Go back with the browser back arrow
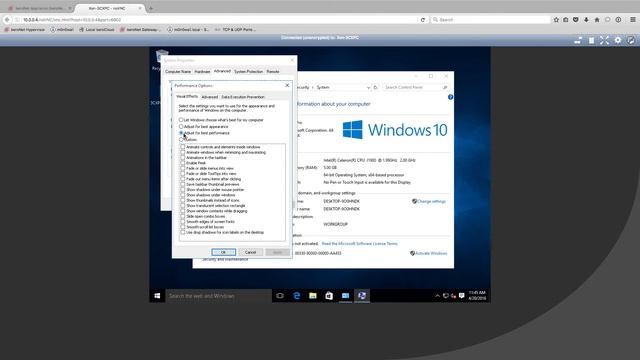The height and width of the screenshot is (360, 640). [7, 20]
